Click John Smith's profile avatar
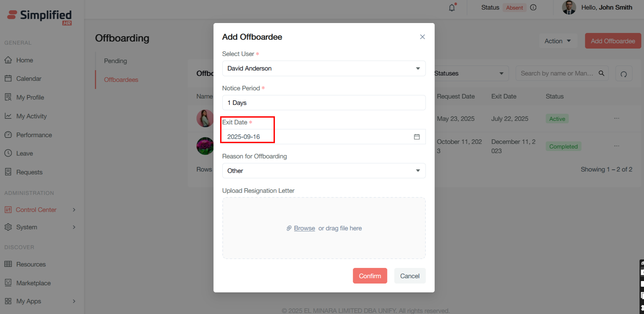Viewport: 644px width, 314px height. 569,7
